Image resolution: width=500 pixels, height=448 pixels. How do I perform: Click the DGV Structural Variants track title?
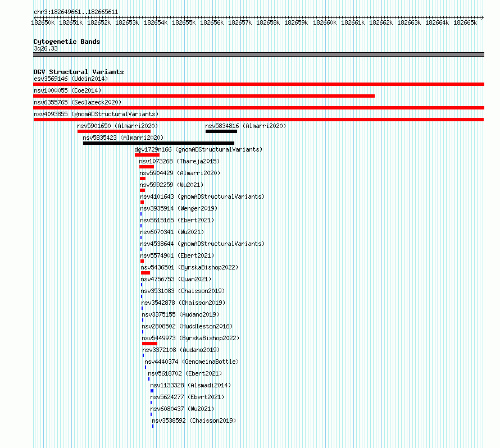79,72
